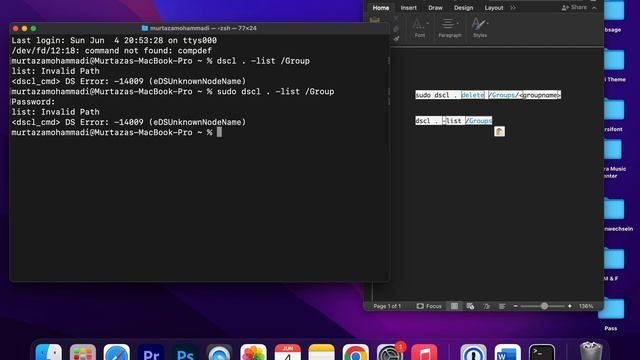Viewport: 640px width, 360px height.
Task: Click the zoom in plus button
Action: (570, 306)
